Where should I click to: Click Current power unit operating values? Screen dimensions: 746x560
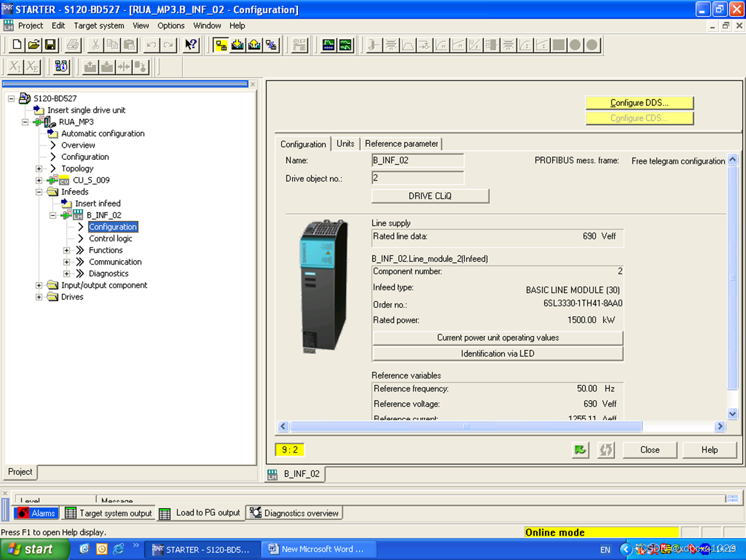[498, 338]
